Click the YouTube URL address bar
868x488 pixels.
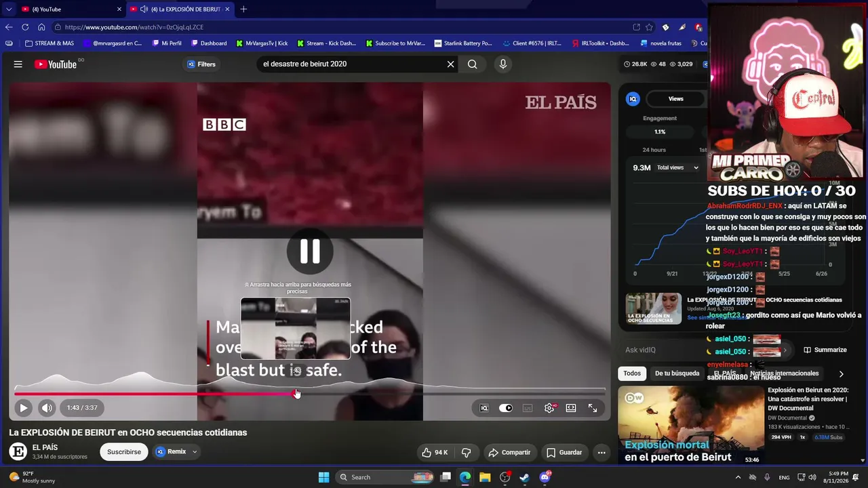pyautogui.click(x=339, y=27)
